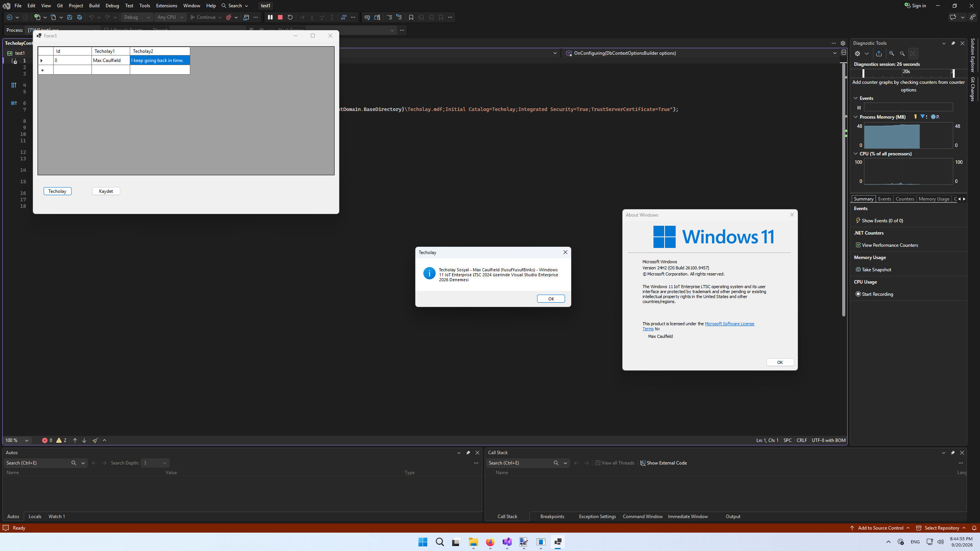Stop debugging with the red square
This screenshot has height=551, width=980.
pos(280,17)
